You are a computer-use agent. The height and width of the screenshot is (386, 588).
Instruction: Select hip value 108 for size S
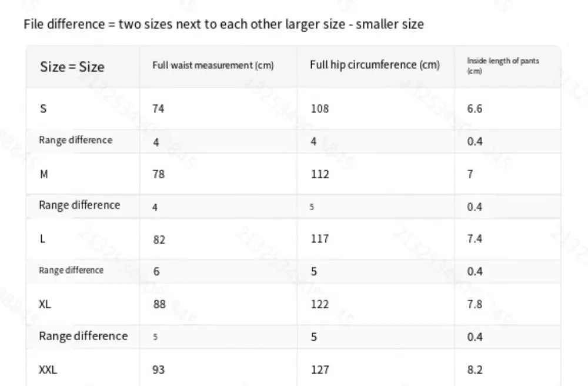[319, 109]
